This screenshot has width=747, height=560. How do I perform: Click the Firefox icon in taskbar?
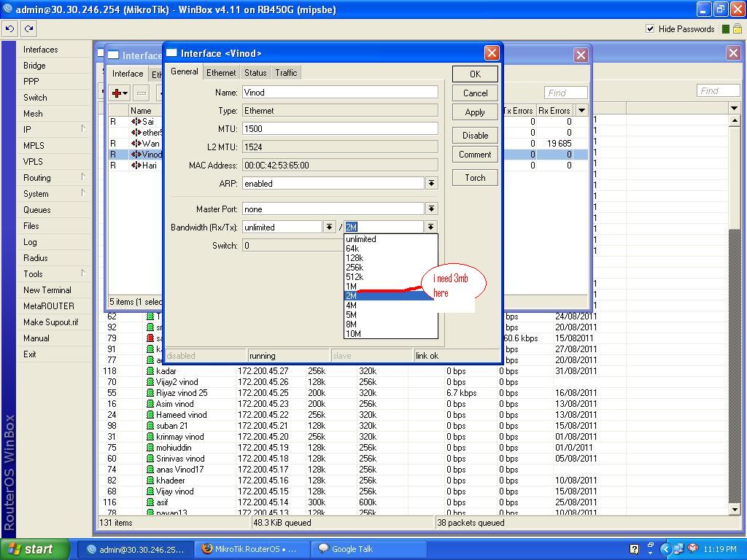[x=206, y=548]
